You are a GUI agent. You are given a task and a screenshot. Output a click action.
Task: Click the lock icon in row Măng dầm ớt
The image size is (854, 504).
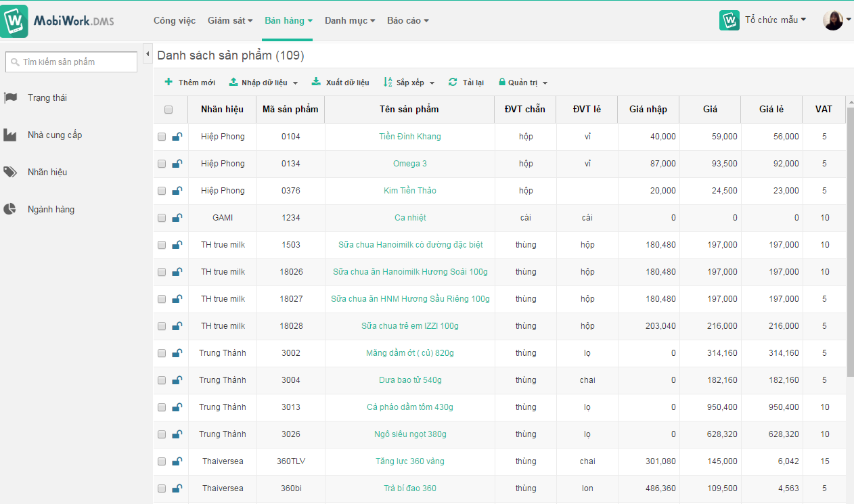pos(177,353)
